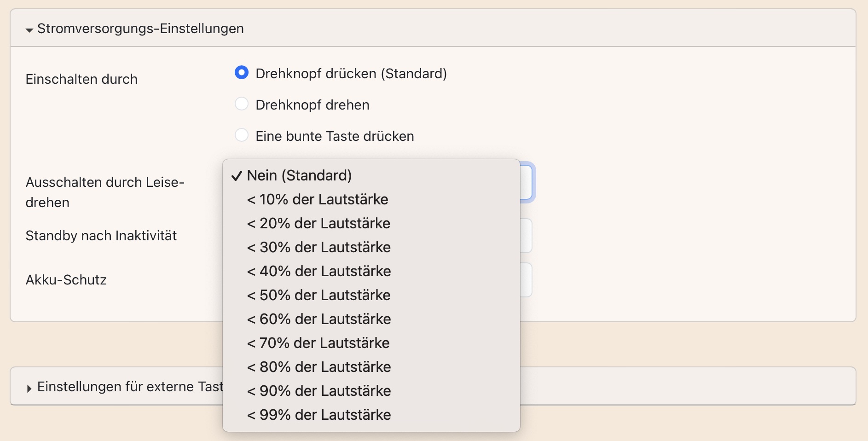Image resolution: width=868 pixels, height=441 pixels.
Task: Collapse the Stromversorgungs-Einstellungen section
Action: (x=29, y=29)
